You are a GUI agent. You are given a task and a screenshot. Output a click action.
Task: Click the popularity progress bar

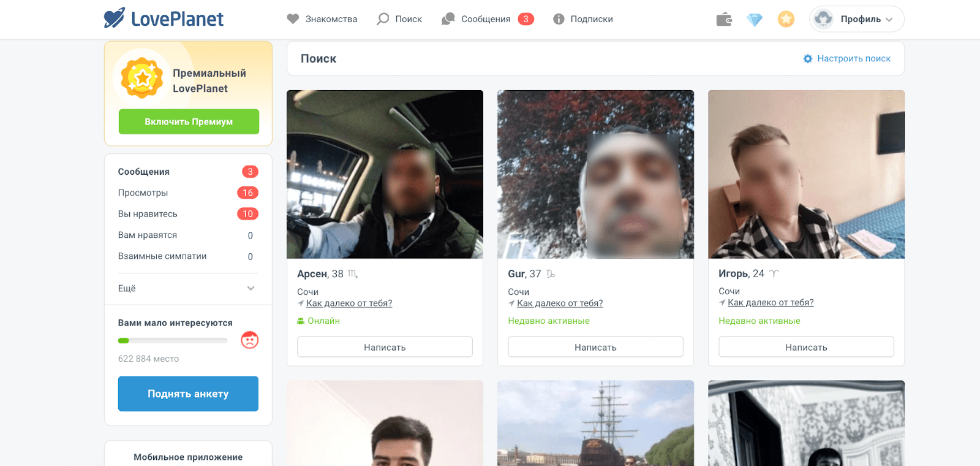coord(173,340)
